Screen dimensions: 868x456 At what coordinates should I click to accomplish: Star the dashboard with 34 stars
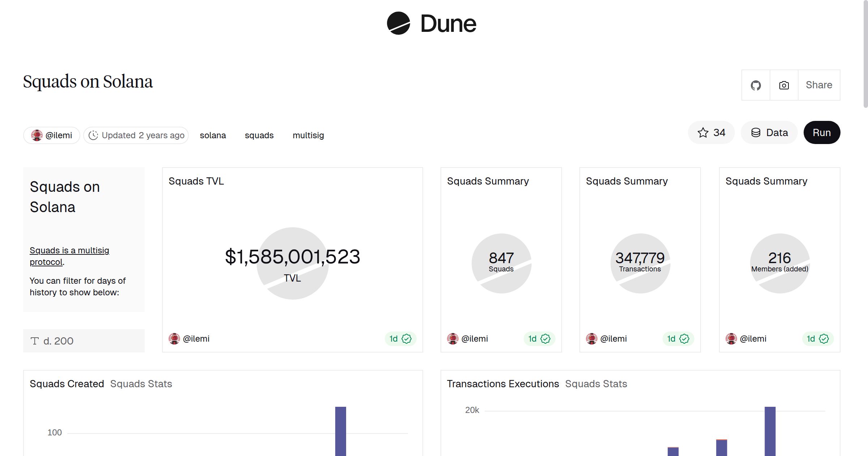[711, 132]
